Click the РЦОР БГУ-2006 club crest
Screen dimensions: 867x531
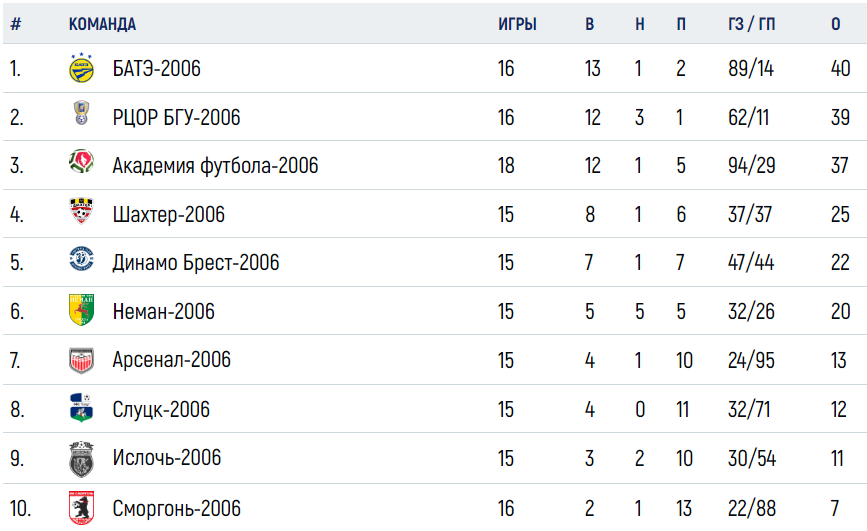point(81,113)
